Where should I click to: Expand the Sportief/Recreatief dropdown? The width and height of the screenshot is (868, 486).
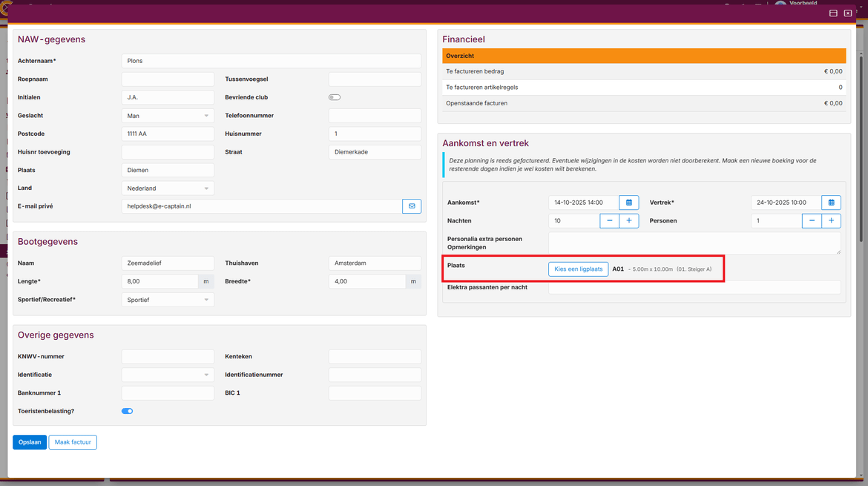(168, 300)
